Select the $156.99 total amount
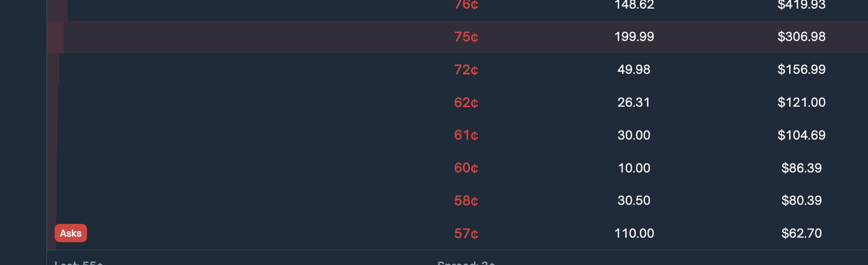The width and height of the screenshot is (868, 265). tap(801, 70)
